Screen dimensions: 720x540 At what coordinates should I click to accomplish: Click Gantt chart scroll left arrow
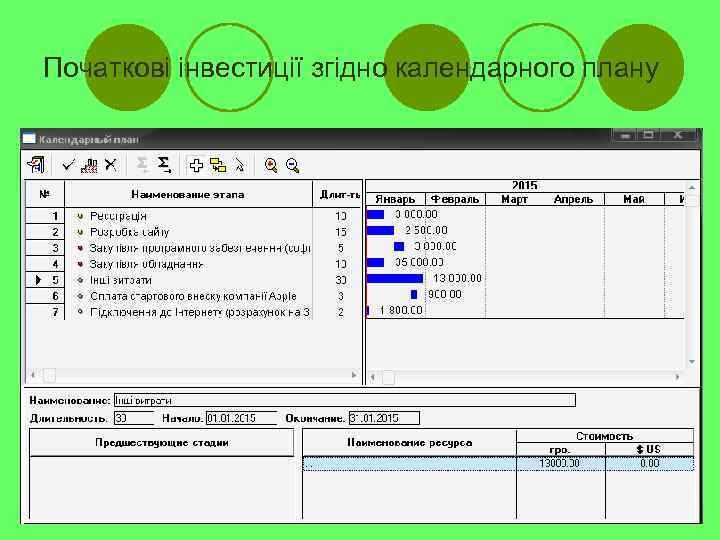tap(373, 377)
